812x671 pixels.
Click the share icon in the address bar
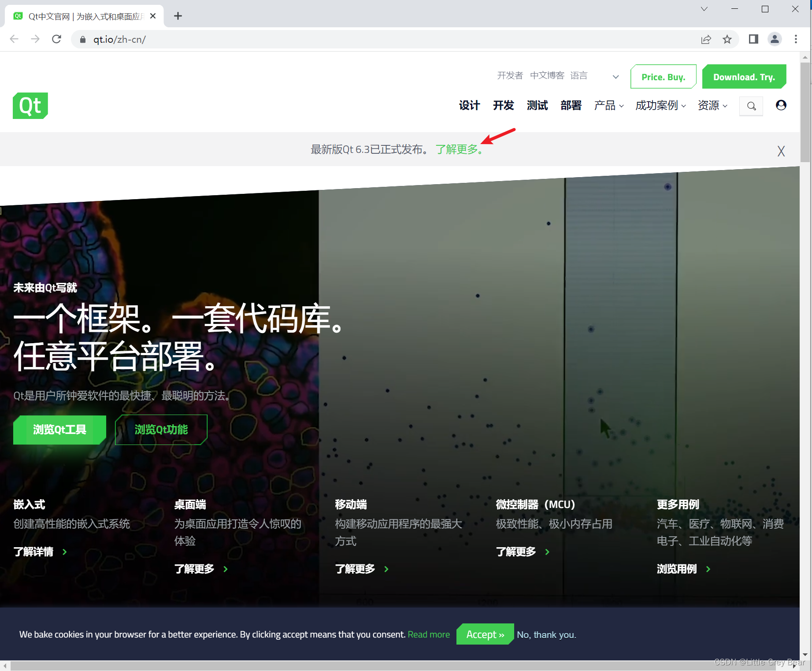(706, 39)
